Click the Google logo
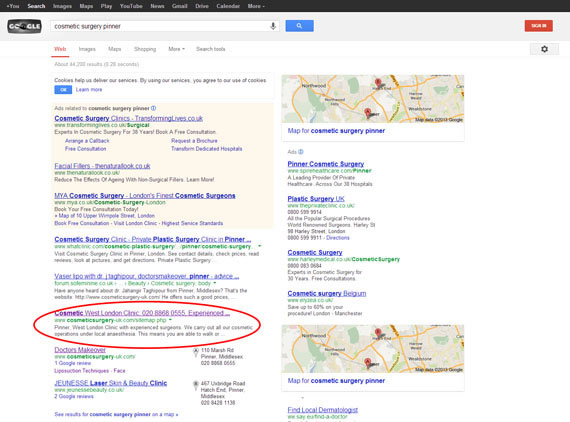Viewport: 570px width, 422px height. [x=24, y=26]
